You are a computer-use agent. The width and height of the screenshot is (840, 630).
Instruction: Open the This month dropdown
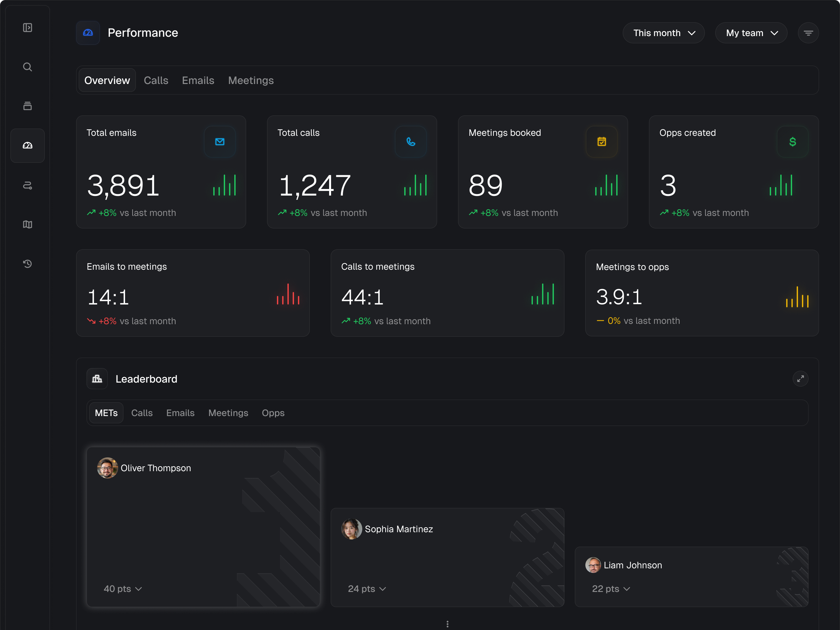(663, 33)
